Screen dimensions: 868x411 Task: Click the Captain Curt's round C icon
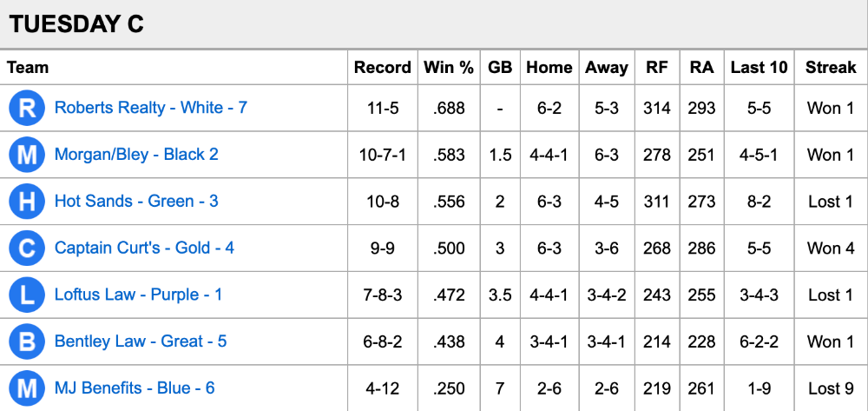(x=27, y=249)
